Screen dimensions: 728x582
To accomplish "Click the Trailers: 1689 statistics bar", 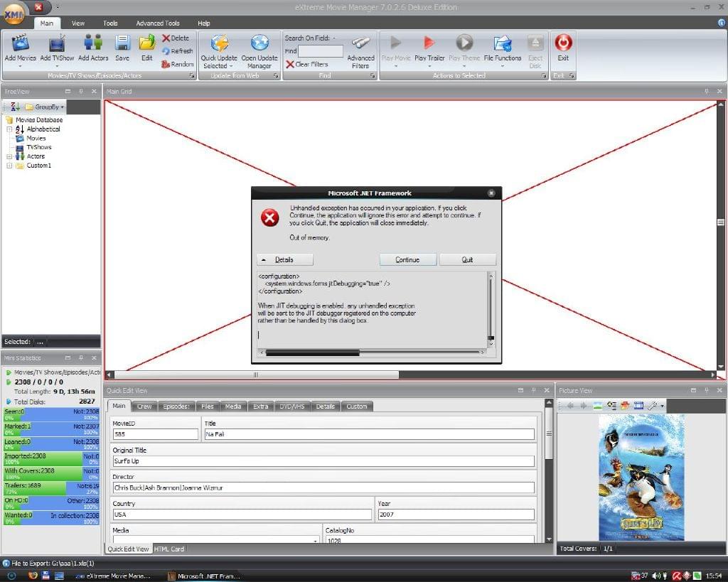I will [x=51, y=488].
